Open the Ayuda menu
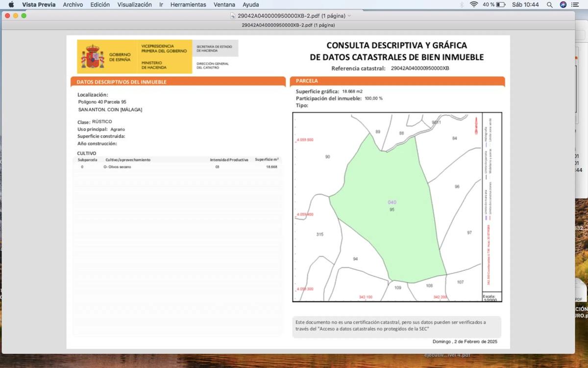The height and width of the screenshot is (368, 588). point(250,4)
